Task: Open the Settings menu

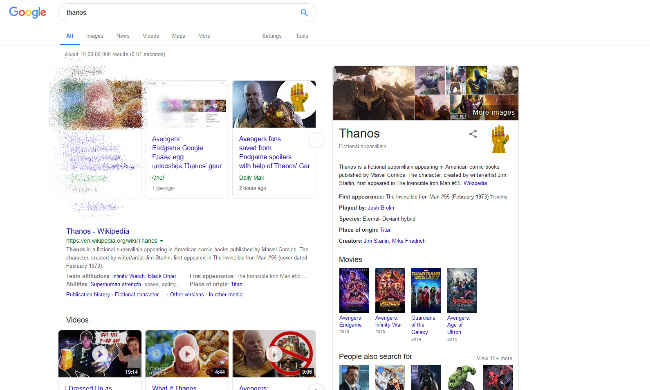Action: click(272, 36)
